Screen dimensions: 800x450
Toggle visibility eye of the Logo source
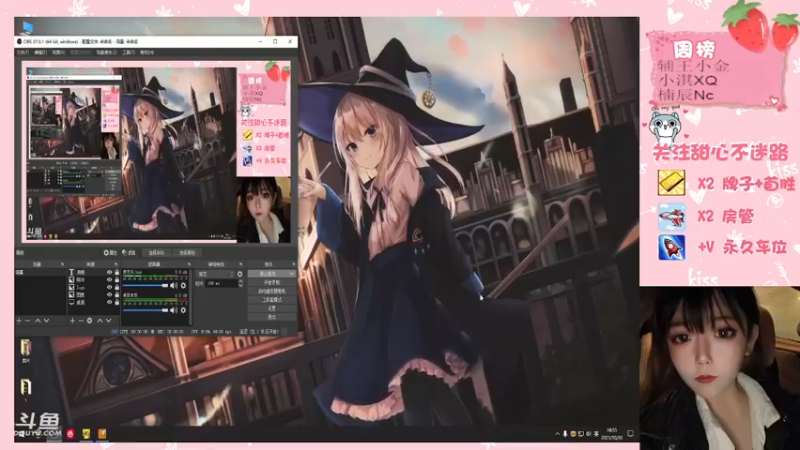[x=109, y=287]
